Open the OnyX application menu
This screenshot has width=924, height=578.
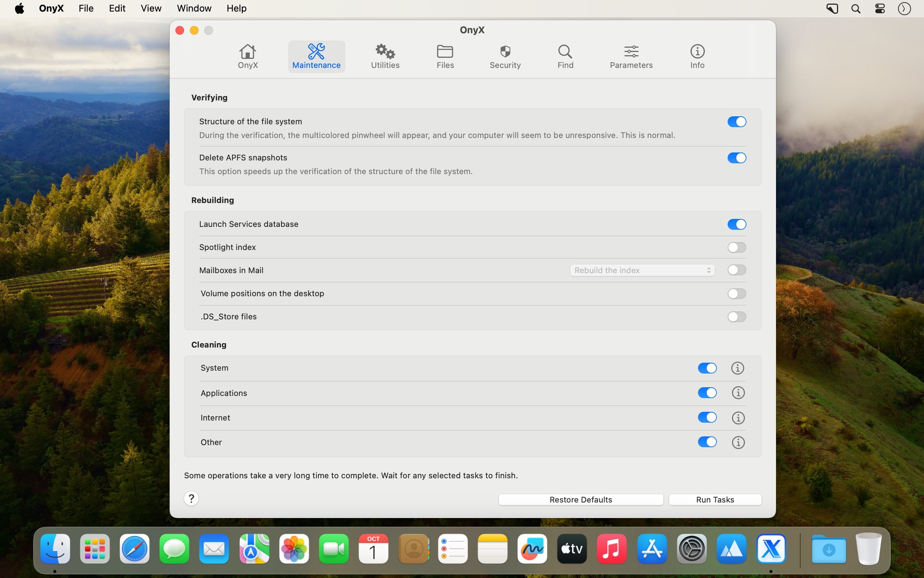[x=51, y=8]
